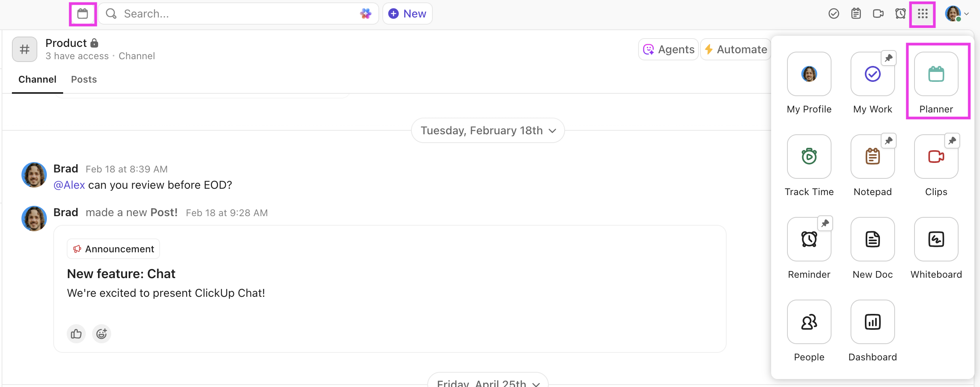Image resolution: width=980 pixels, height=387 pixels.
Task: Open the profile avatar dropdown
Action: (x=955, y=13)
